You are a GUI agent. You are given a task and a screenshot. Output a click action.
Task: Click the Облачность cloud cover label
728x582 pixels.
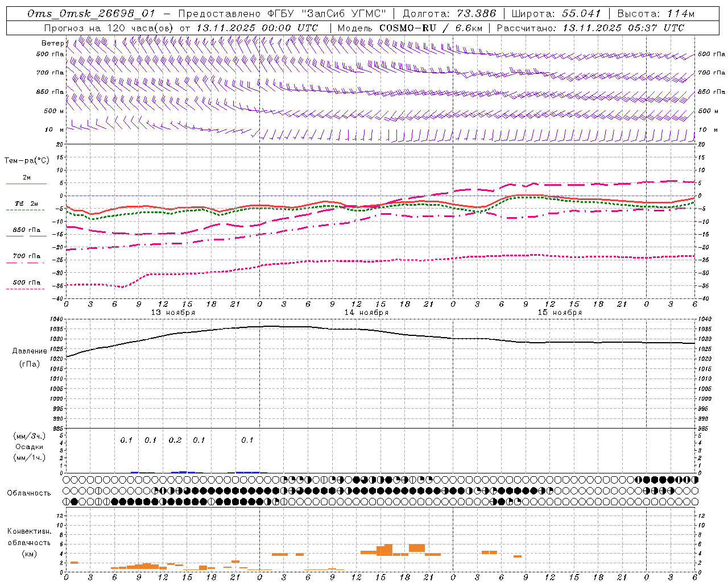coord(29,493)
